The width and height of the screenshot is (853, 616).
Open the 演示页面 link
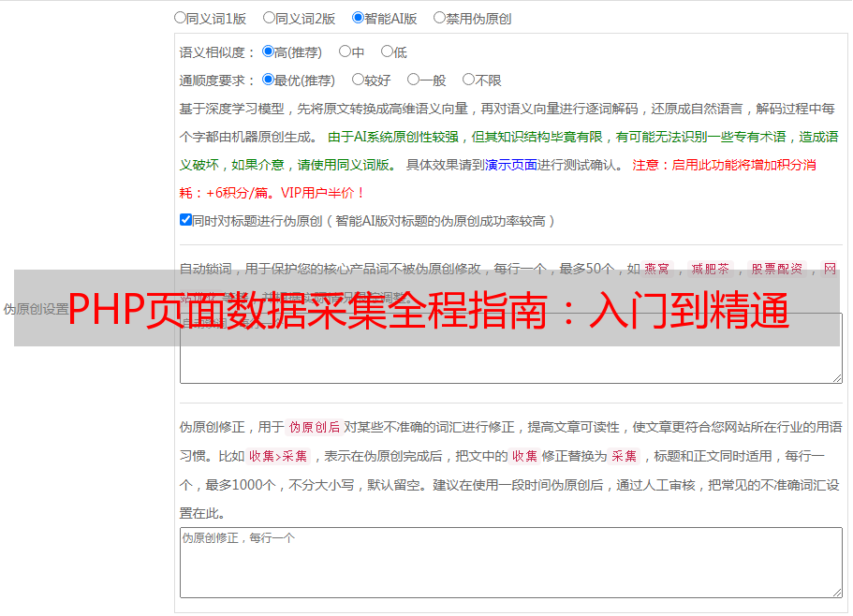[511, 165]
